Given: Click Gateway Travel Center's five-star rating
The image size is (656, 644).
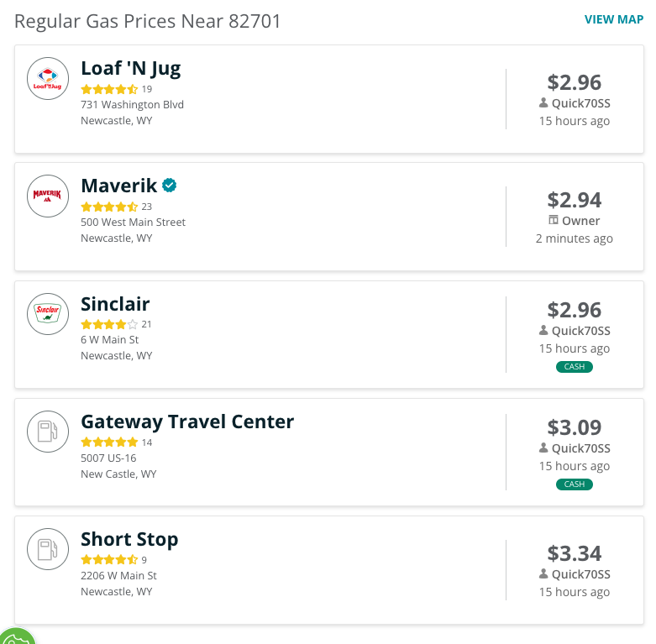Looking at the screenshot, I should [x=109, y=442].
